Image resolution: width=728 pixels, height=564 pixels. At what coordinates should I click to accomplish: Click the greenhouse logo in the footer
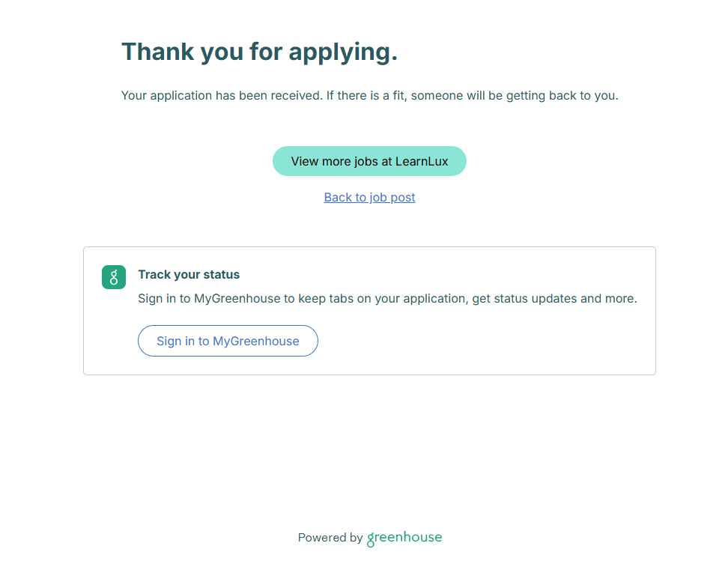pyautogui.click(x=404, y=538)
